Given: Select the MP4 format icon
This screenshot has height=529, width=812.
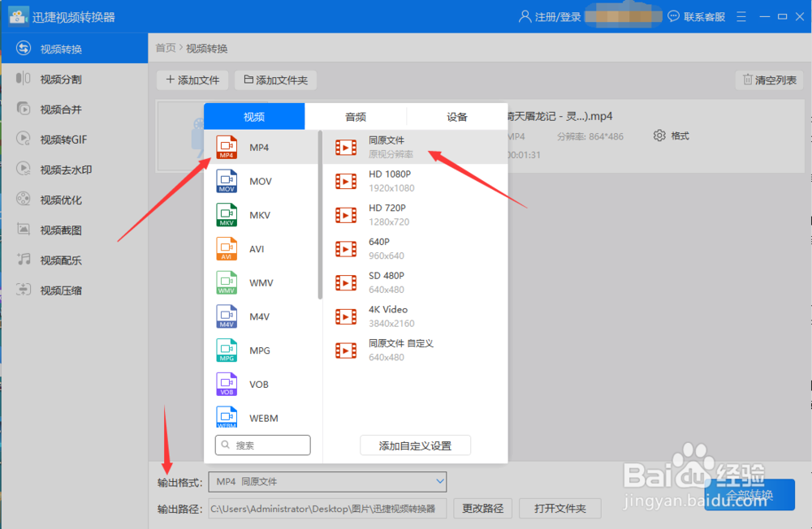Looking at the screenshot, I should click(x=227, y=147).
